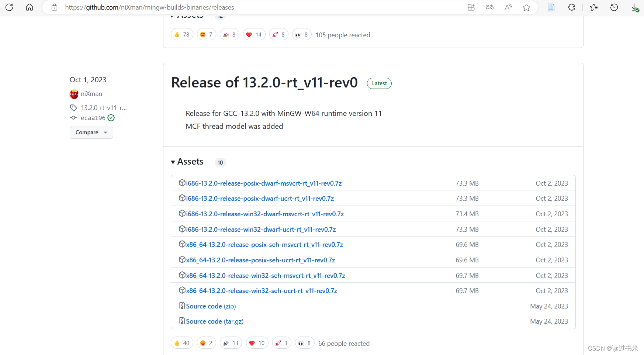644x355 pixels.
Task: Open the Compare dropdown
Action: click(91, 132)
